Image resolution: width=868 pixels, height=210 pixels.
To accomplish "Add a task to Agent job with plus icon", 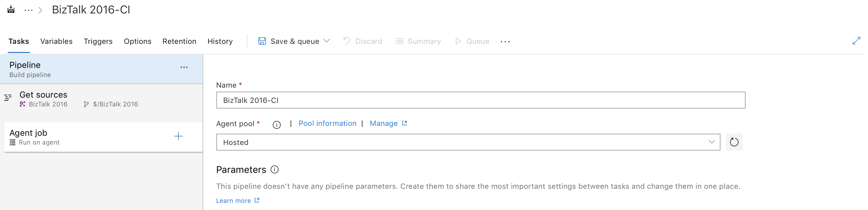I will tap(179, 136).
